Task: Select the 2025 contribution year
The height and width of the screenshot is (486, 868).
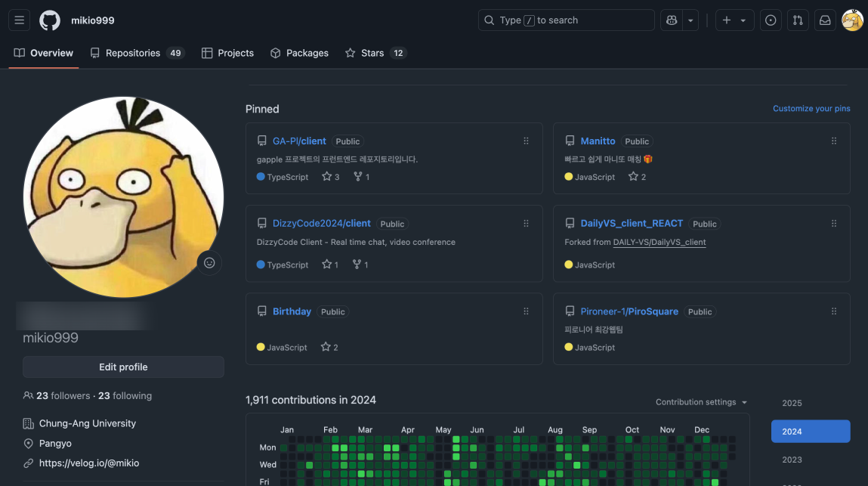Action: pyautogui.click(x=811, y=403)
